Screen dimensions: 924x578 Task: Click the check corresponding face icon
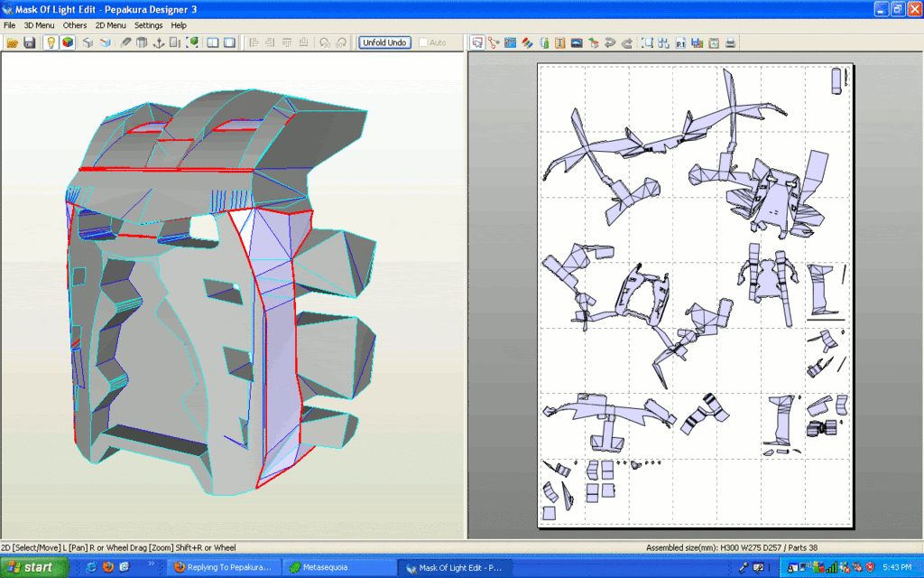(594, 42)
